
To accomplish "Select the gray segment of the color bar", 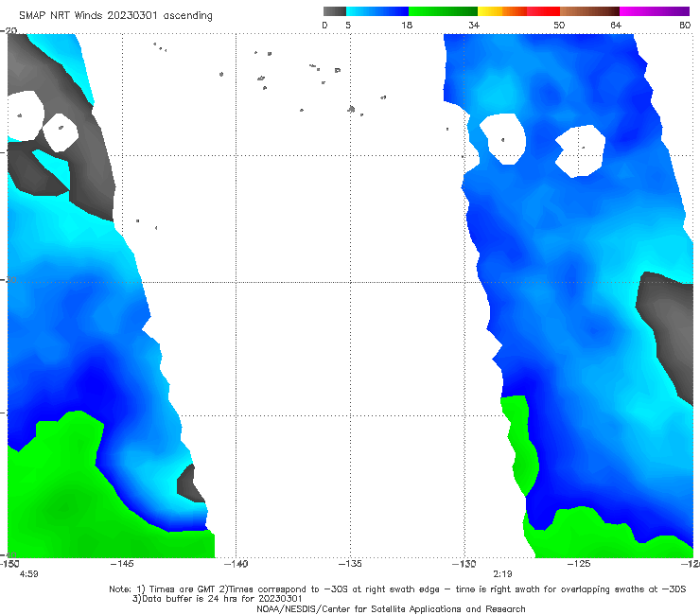I will point(334,11).
